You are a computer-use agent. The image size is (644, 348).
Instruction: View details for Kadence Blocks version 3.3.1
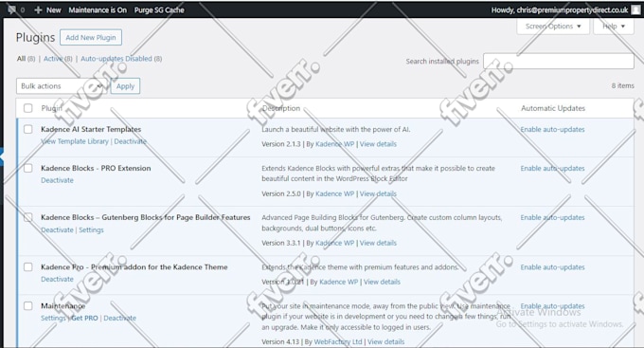tap(378, 243)
